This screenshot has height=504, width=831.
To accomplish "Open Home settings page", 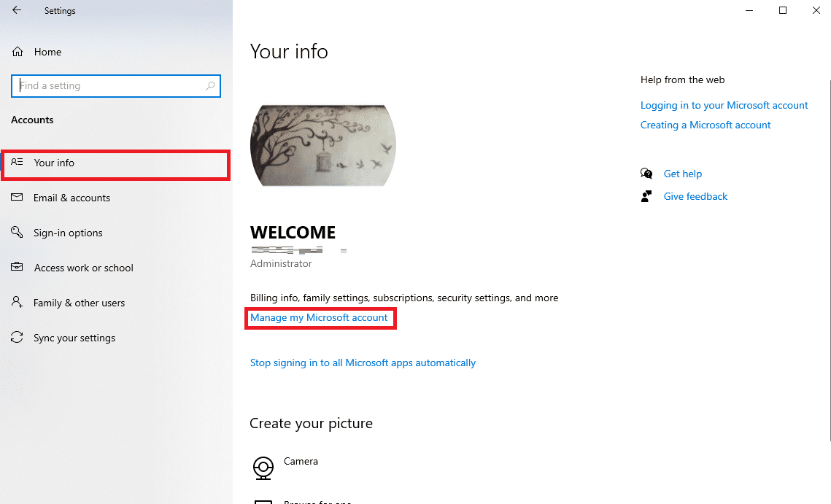I will tap(47, 52).
